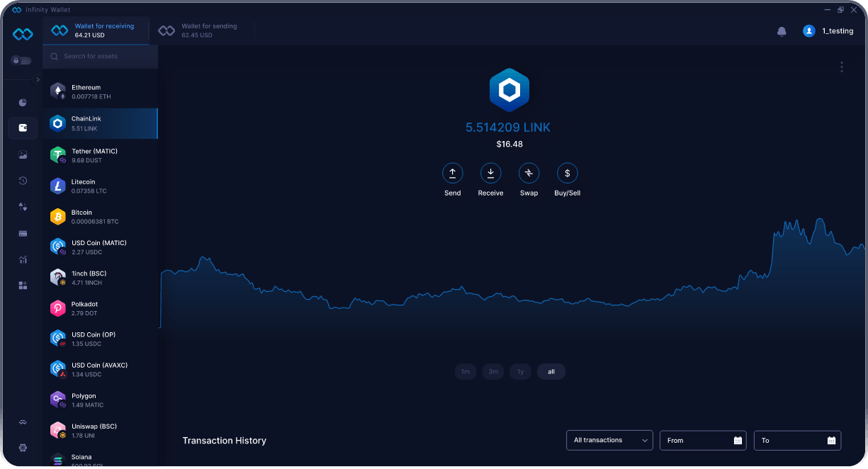Click the Transaction History heading

(x=225, y=441)
